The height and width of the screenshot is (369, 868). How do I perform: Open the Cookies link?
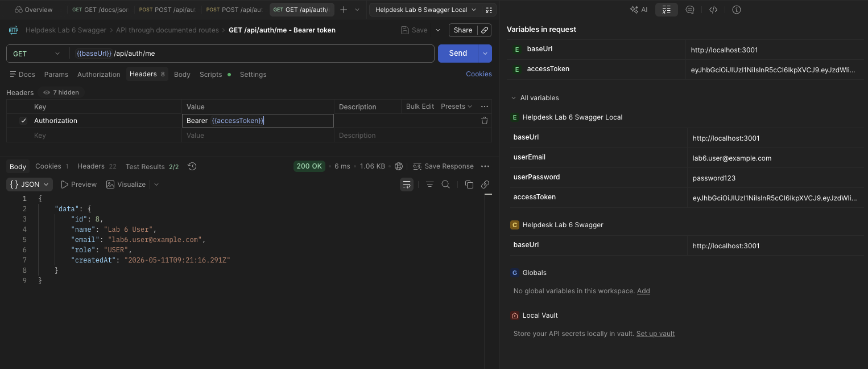(479, 74)
